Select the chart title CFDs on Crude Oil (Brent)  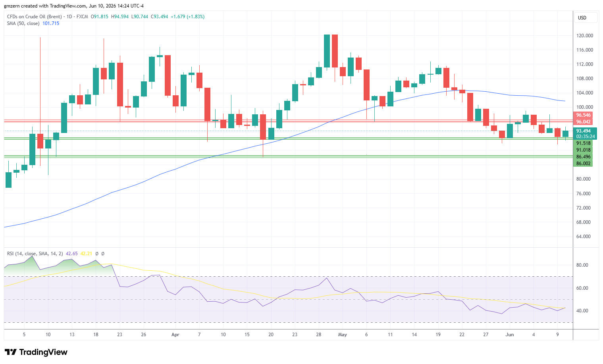35,17
